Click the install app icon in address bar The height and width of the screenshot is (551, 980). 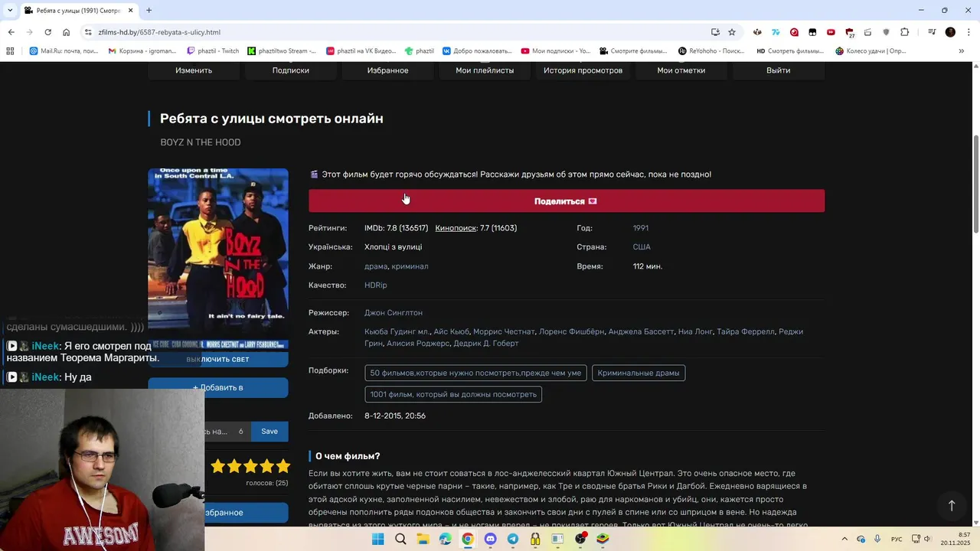coord(715,32)
